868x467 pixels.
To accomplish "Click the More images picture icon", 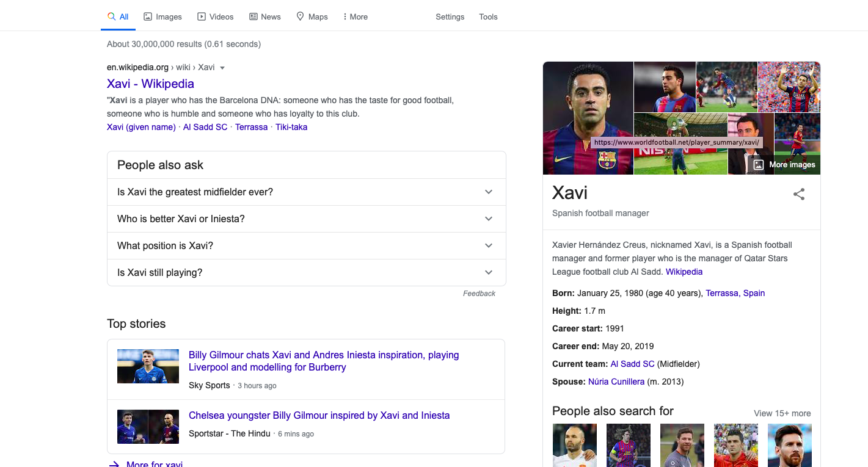I will (x=759, y=164).
